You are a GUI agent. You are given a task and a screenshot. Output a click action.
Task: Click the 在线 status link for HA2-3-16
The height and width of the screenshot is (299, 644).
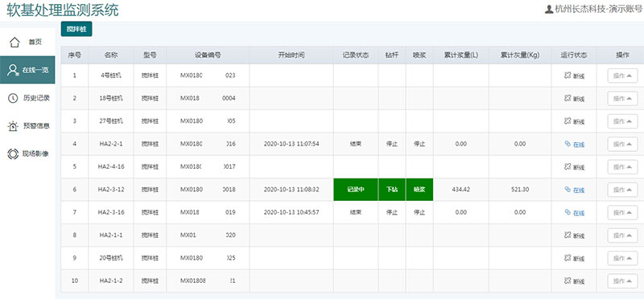pos(579,213)
